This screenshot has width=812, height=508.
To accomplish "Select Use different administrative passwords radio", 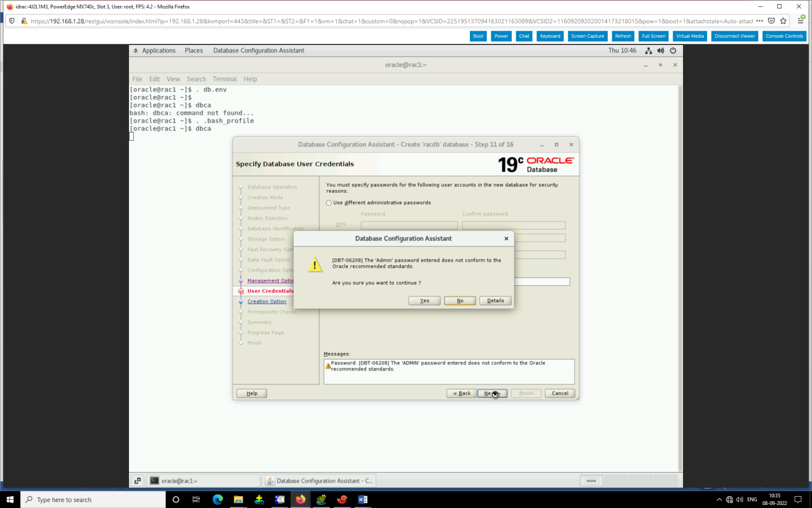I will coord(329,203).
